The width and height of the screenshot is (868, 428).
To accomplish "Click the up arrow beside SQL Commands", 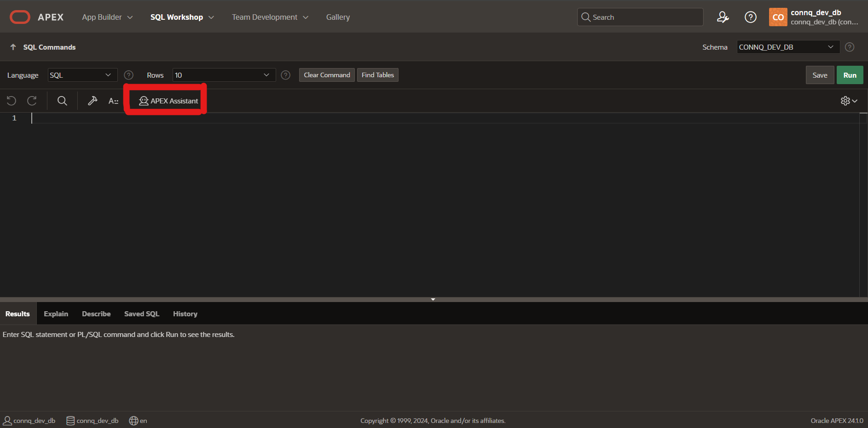I will pyautogui.click(x=13, y=47).
